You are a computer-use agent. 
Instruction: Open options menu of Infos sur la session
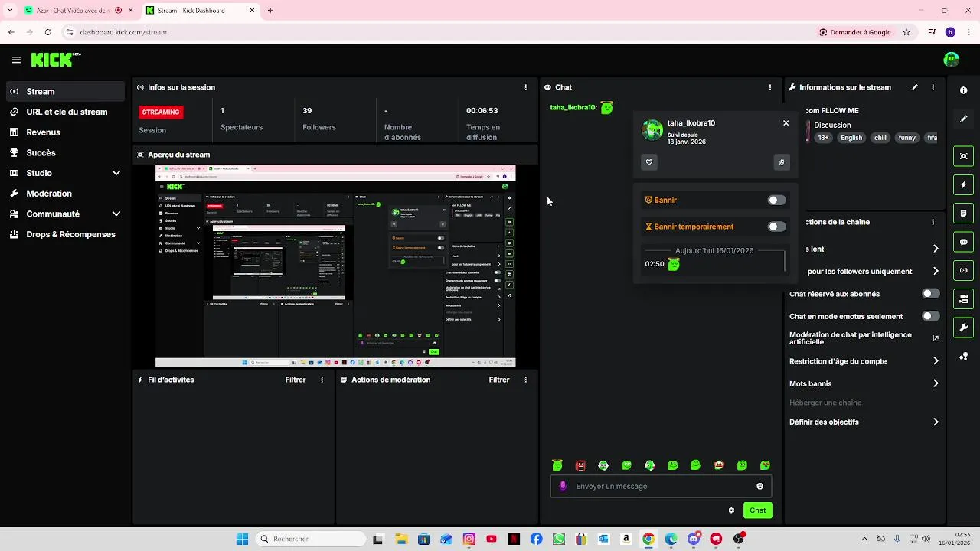click(525, 87)
